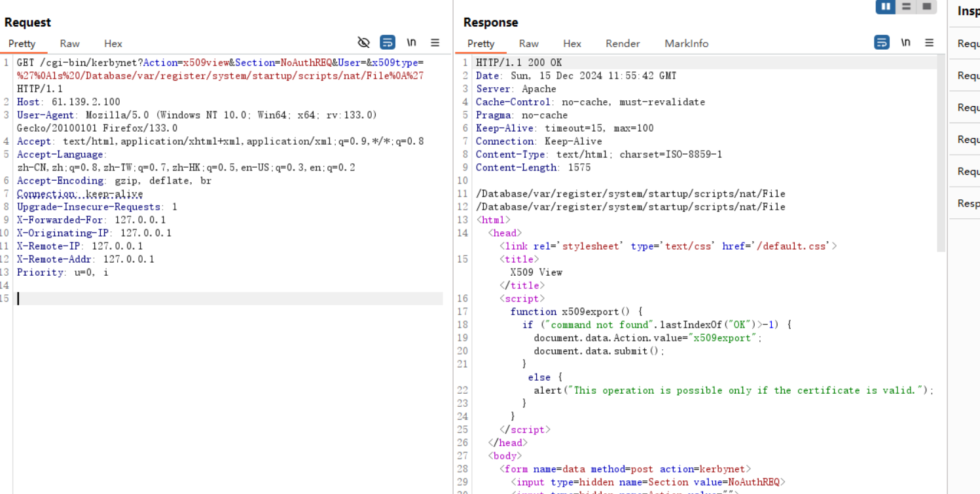This screenshot has width=980, height=494.
Task: Open the Response panel hamburger menu
Action: [929, 43]
